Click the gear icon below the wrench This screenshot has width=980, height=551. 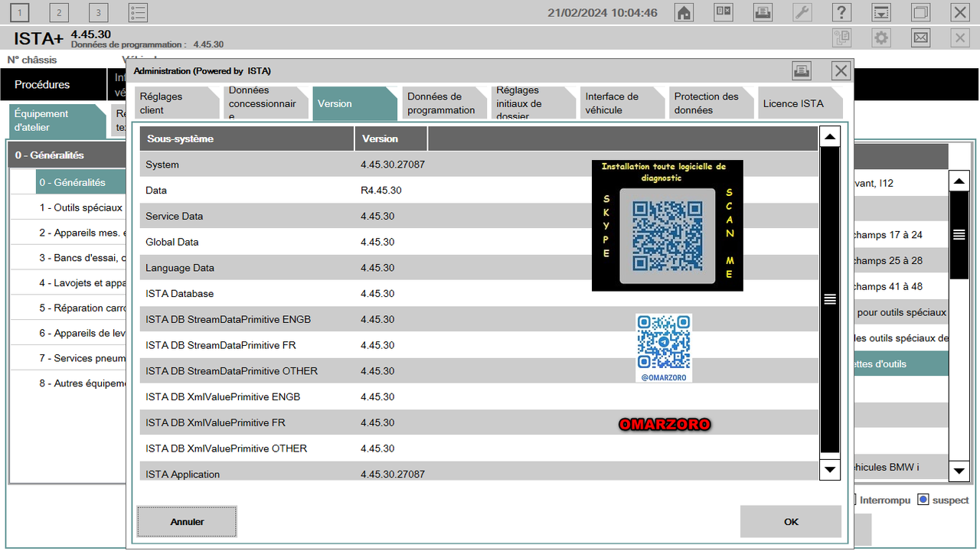[x=881, y=37]
